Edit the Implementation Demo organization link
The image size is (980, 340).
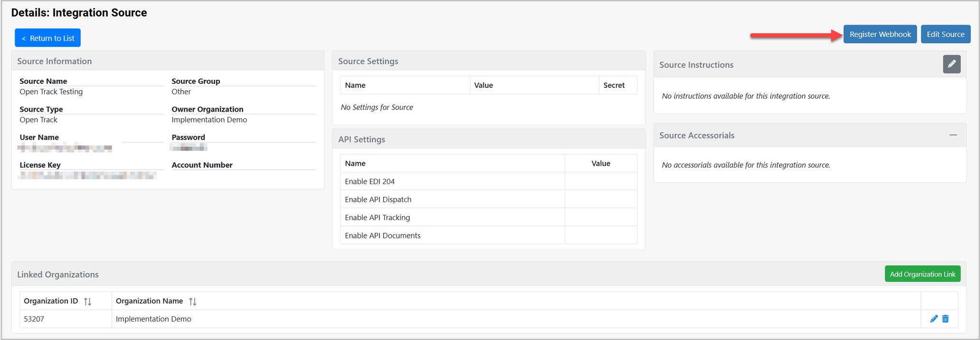click(x=933, y=319)
